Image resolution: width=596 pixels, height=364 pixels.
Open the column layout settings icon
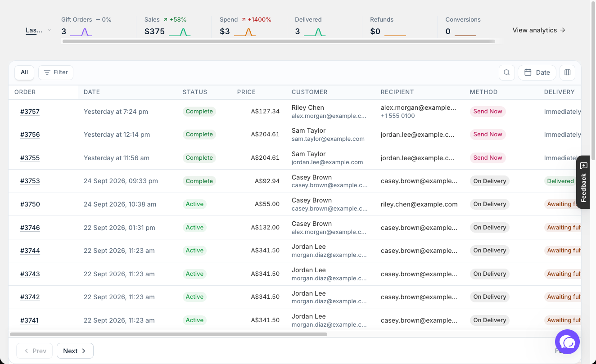pos(567,72)
